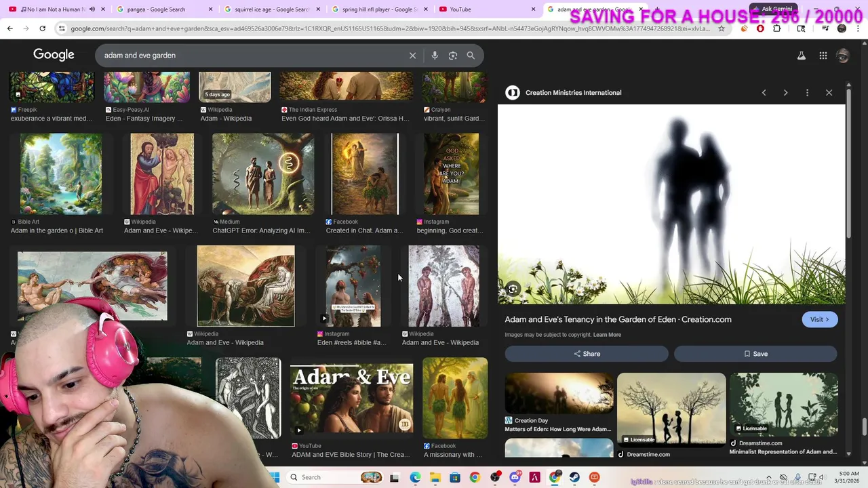
Task: Open the Search Labs flask icon
Action: click(x=802, y=56)
